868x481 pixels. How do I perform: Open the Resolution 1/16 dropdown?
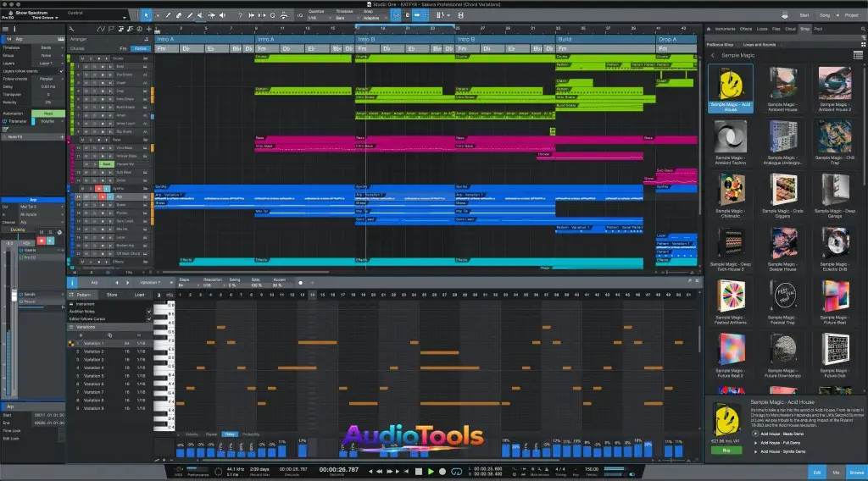click(x=211, y=285)
